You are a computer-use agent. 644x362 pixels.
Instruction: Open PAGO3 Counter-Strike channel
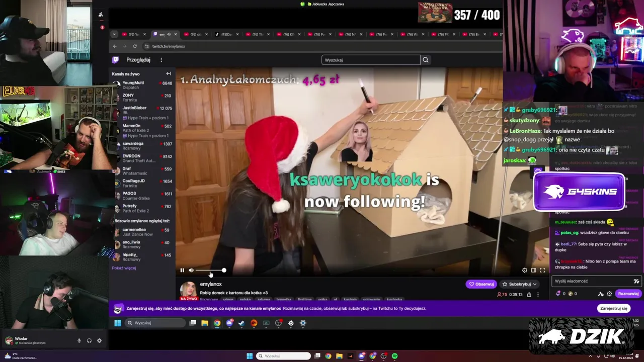[142, 196]
